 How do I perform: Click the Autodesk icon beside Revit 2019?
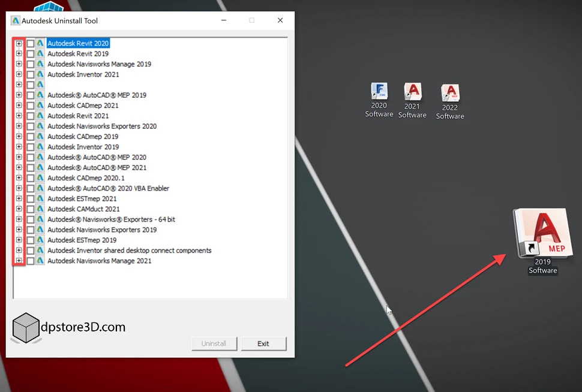[x=40, y=54]
